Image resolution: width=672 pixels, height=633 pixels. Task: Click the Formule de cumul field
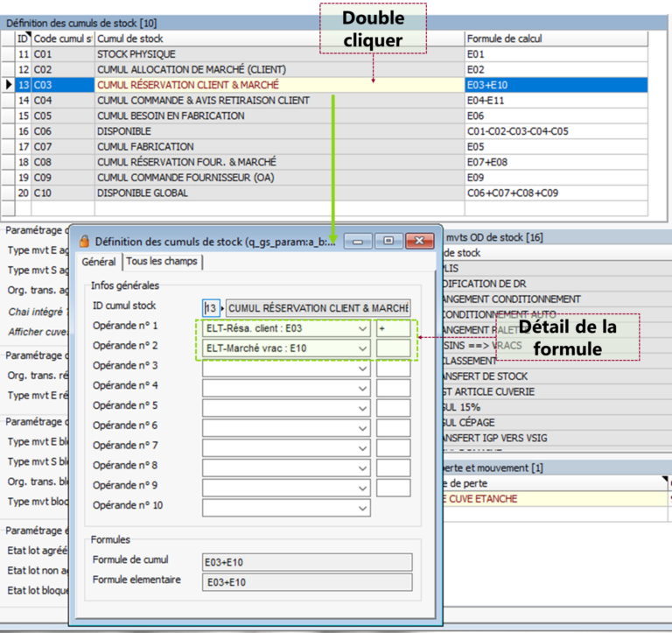[x=306, y=561]
